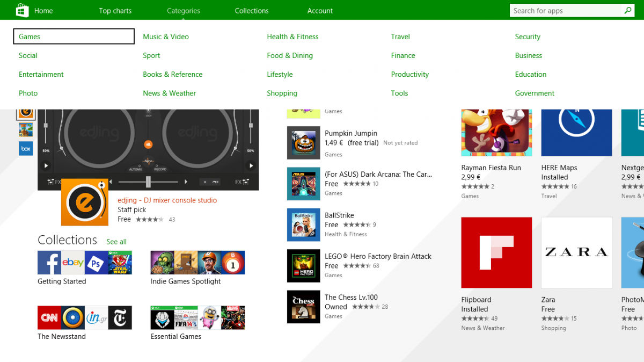Click the Minion icon in Essential Games
644x362 pixels.
(209, 317)
